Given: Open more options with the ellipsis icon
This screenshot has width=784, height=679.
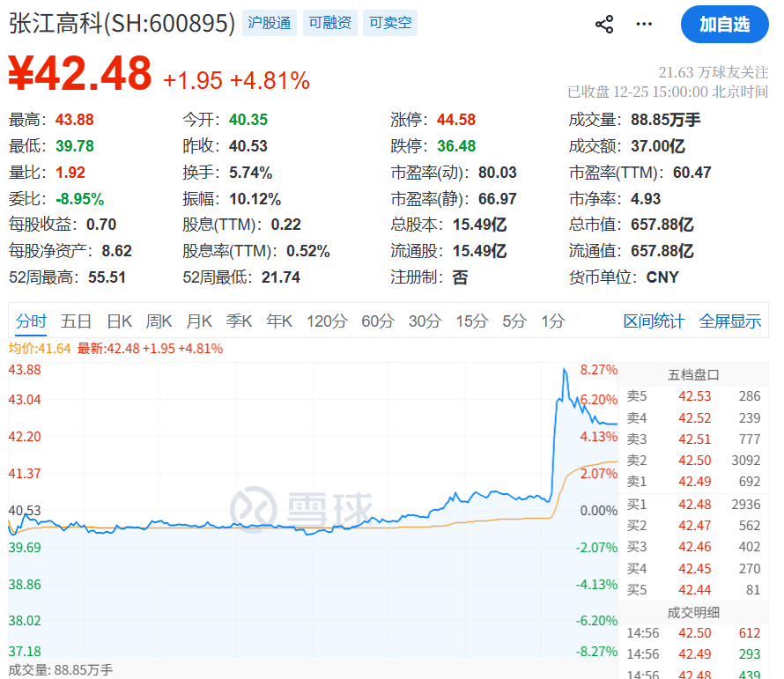Looking at the screenshot, I should (x=644, y=25).
